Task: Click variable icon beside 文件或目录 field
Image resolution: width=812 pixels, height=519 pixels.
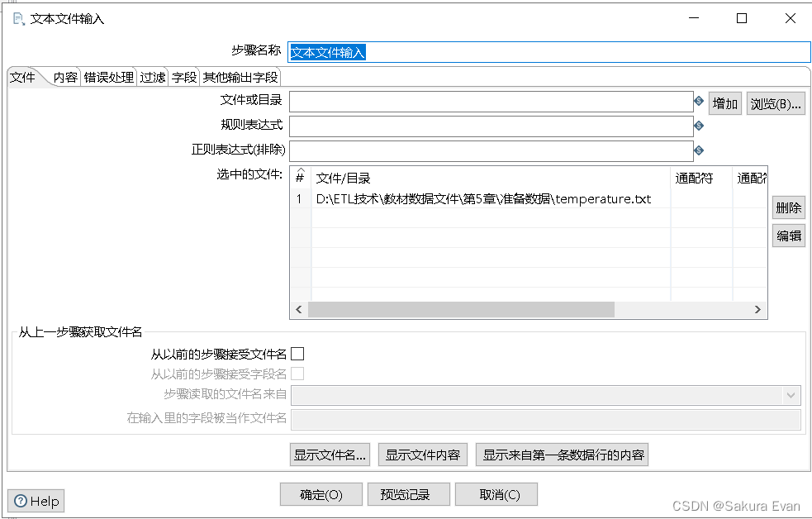Action: [699, 101]
